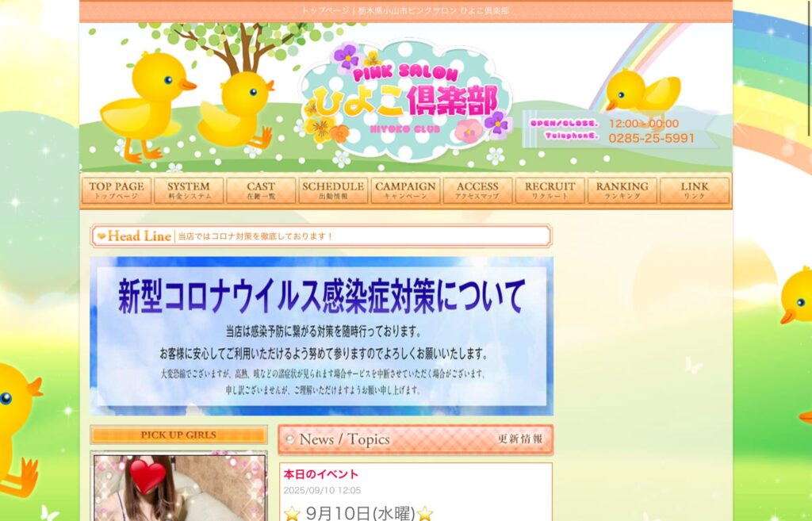Screen dimensions: 812x521
Task: Click the 更新情報 label in the news header
Action: point(520,439)
